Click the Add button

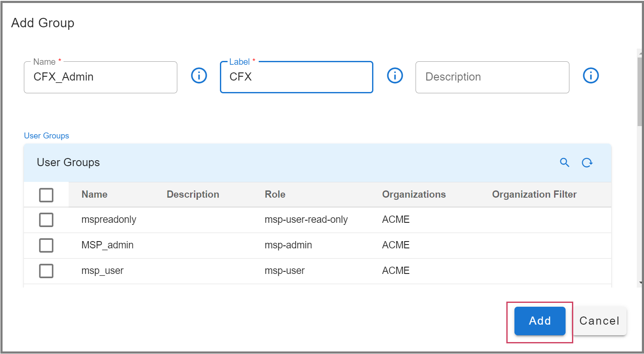539,321
